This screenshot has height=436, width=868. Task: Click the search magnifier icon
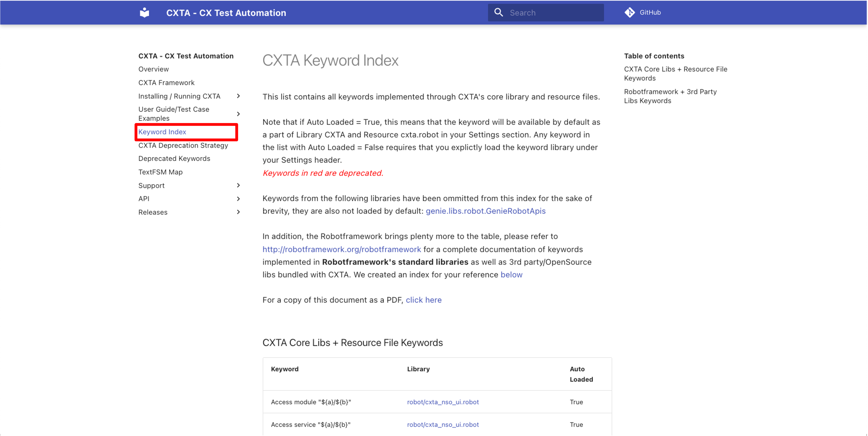[499, 12]
